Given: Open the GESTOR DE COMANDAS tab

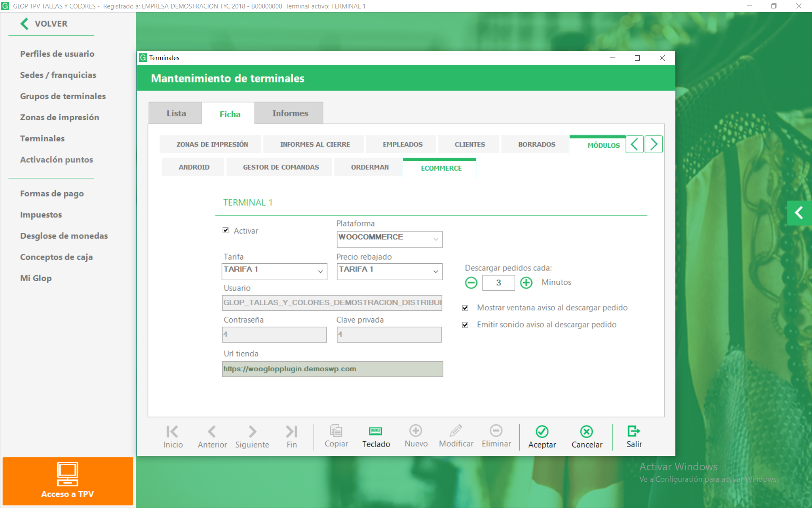Looking at the screenshot, I should coord(281,167).
